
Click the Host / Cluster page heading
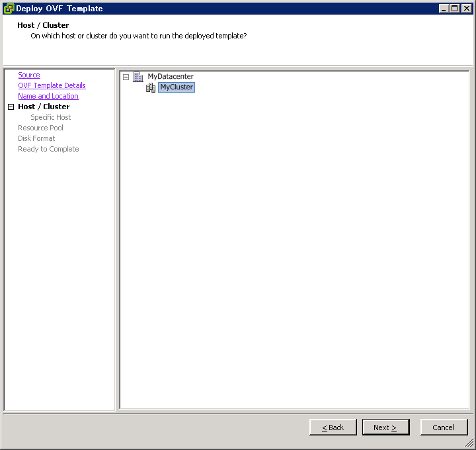[x=43, y=25]
